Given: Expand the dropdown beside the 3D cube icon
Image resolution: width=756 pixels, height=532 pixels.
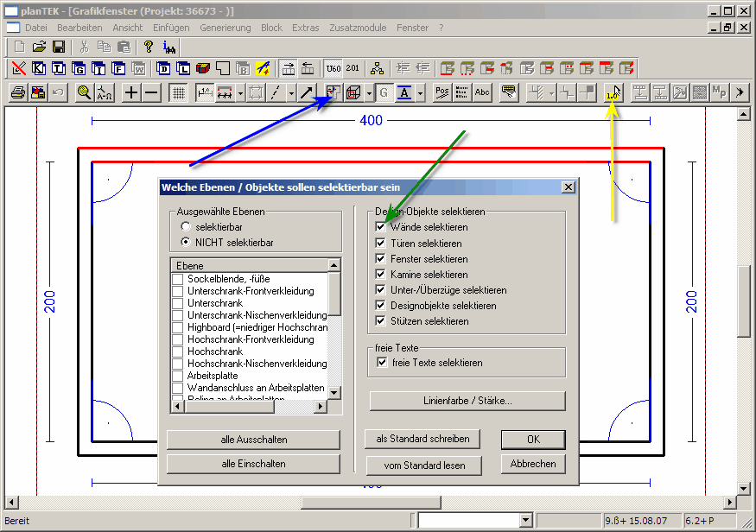Looking at the screenshot, I should [x=369, y=92].
